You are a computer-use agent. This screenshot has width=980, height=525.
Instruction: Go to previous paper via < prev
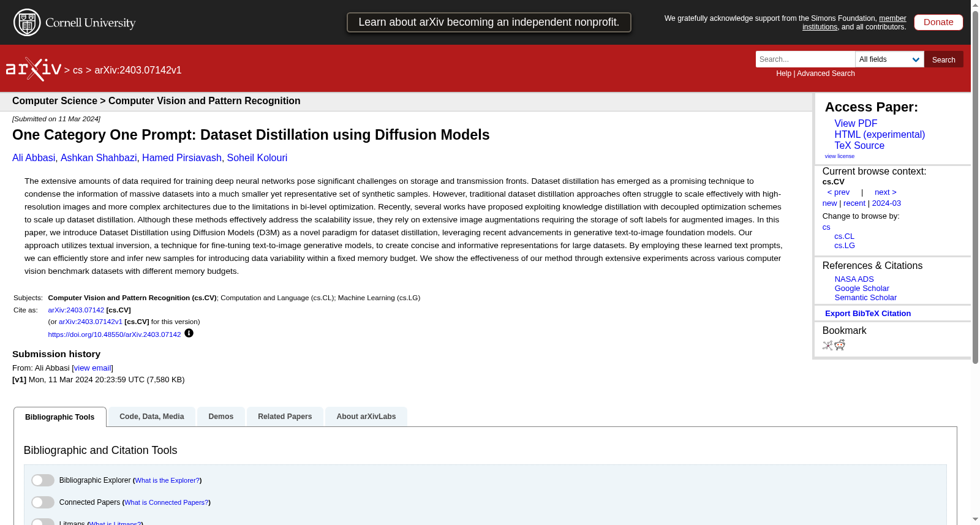pyautogui.click(x=839, y=192)
